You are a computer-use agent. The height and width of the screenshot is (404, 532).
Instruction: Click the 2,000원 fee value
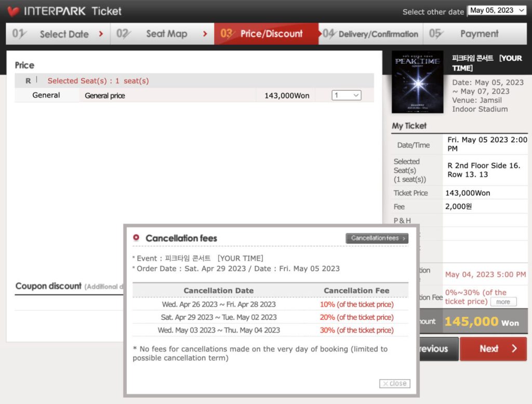[x=458, y=206]
